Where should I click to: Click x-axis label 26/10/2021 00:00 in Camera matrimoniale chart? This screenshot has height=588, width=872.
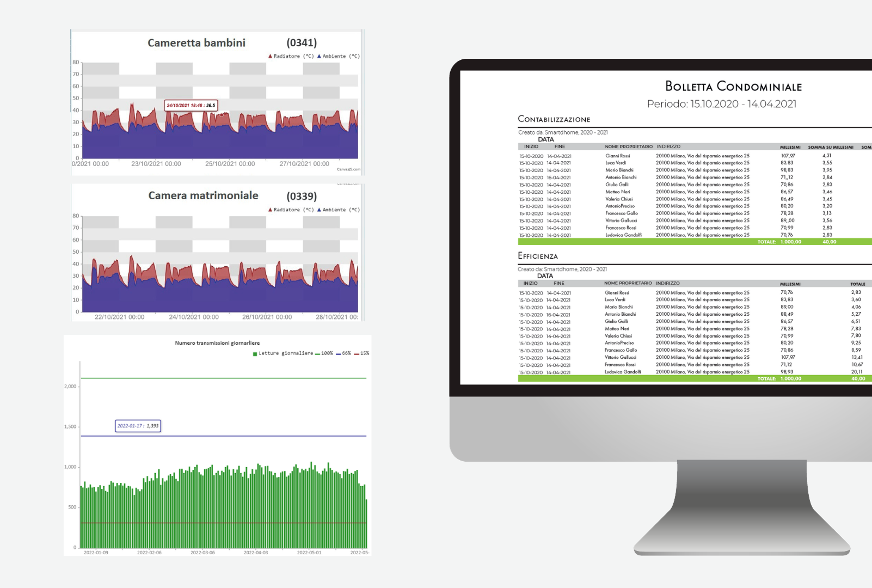coord(267,317)
